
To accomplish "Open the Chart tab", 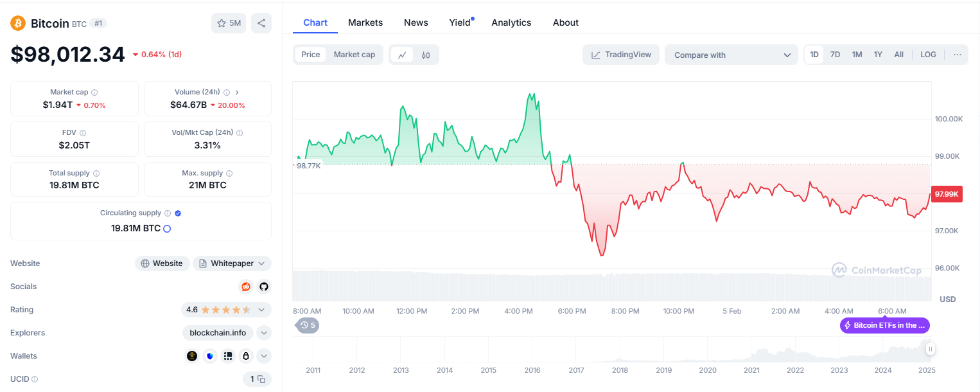I will pos(315,22).
